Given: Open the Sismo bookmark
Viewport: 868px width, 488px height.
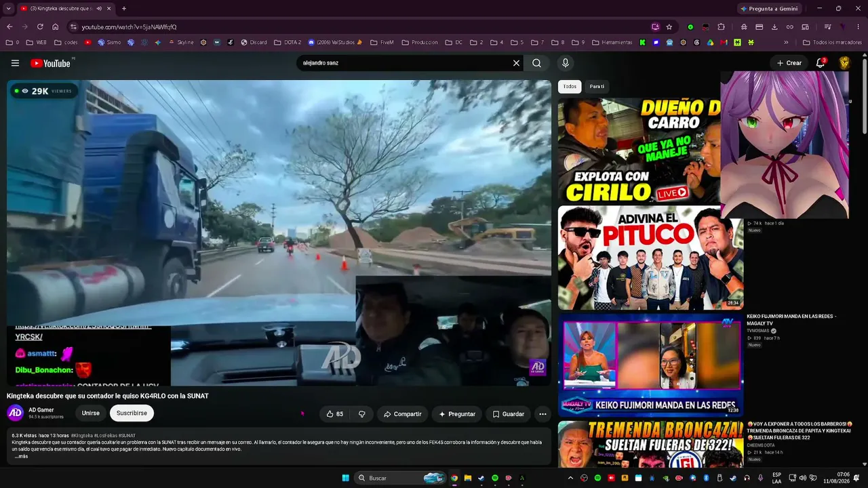Looking at the screenshot, I should 109,42.
